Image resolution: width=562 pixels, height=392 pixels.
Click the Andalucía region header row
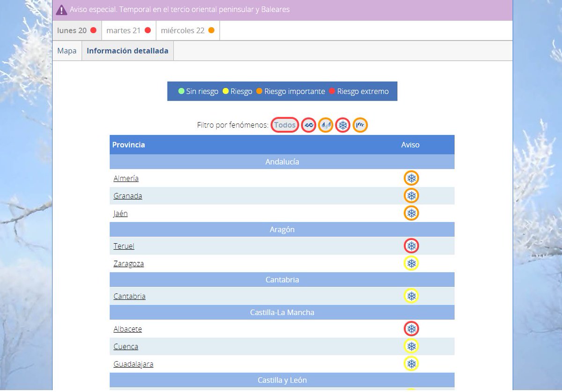[282, 162]
